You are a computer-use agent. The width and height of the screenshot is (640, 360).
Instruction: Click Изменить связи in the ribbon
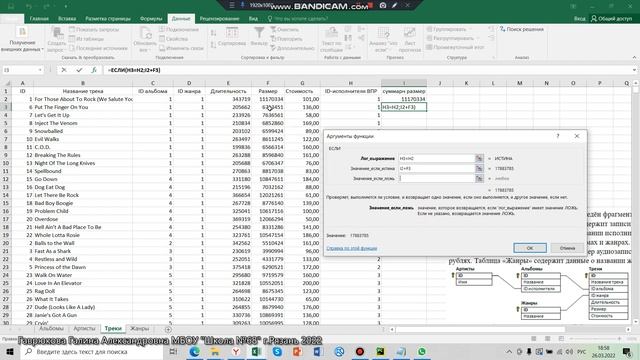[181, 48]
